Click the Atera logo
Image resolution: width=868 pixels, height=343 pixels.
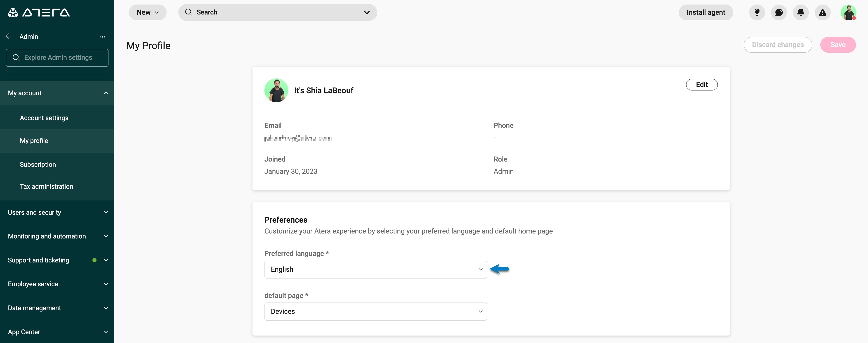pyautogui.click(x=39, y=12)
